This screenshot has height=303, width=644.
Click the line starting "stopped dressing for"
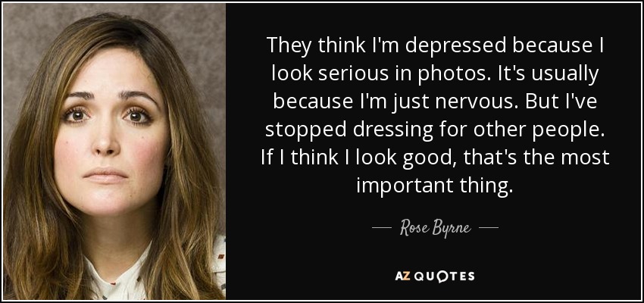pyautogui.click(x=435, y=130)
